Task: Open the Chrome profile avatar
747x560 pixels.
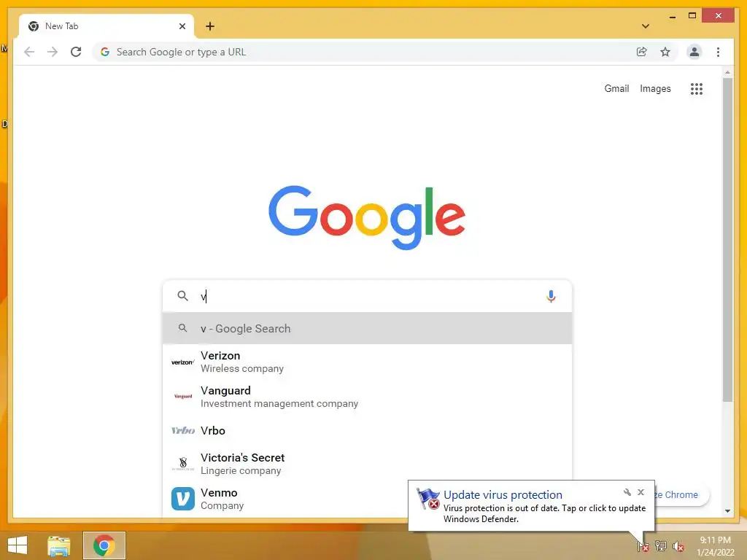Action: tap(694, 52)
